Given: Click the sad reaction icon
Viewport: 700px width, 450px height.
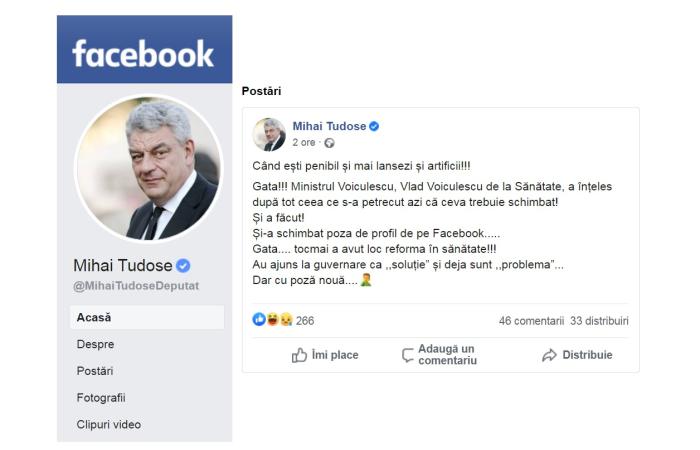Looking at the screenshot, I should (285, 320).
